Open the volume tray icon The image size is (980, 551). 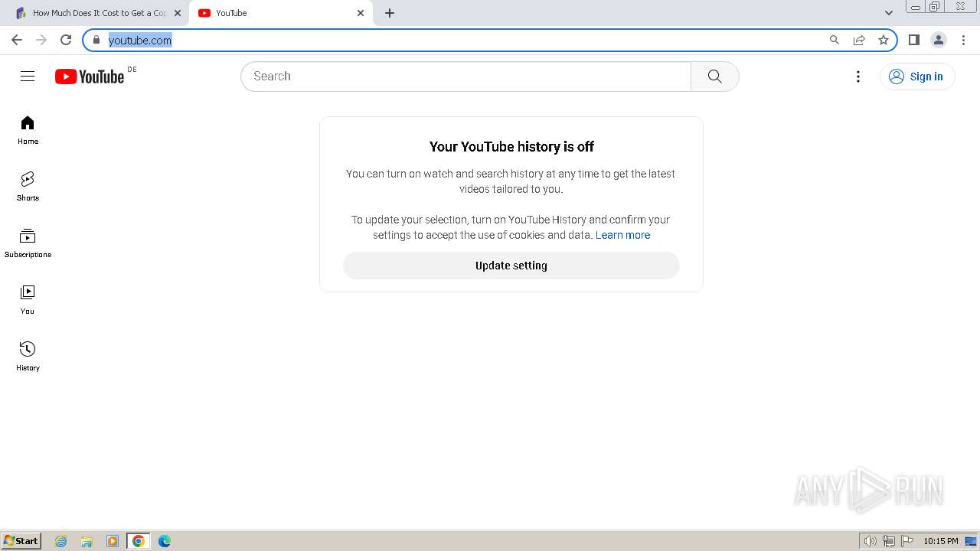(870, 541)
